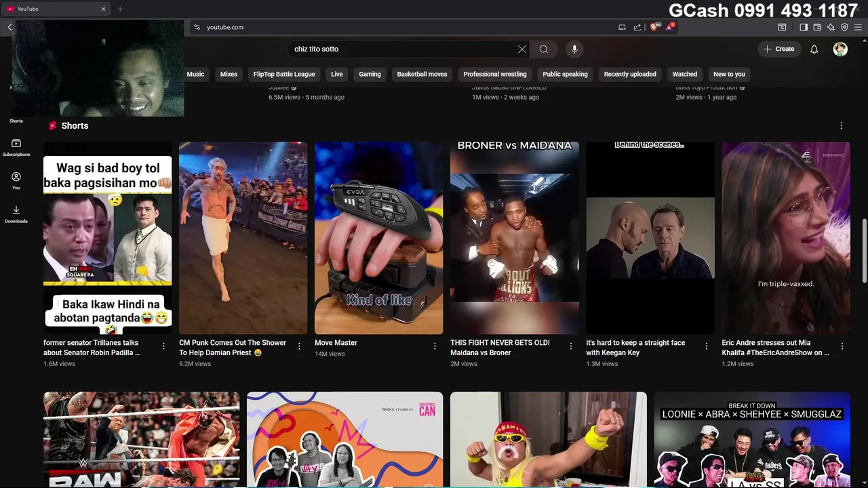Image resolution: width=868 pixels, height=488 pixels.
Task: Open the Brave Rewards triangle icon
Action: (670, 27)
